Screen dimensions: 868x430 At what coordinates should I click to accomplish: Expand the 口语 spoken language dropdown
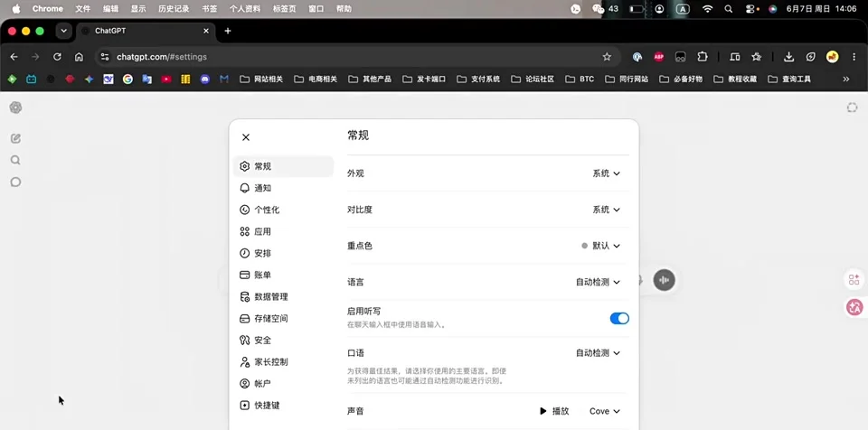pyautogui.click(x=598, y=353)
